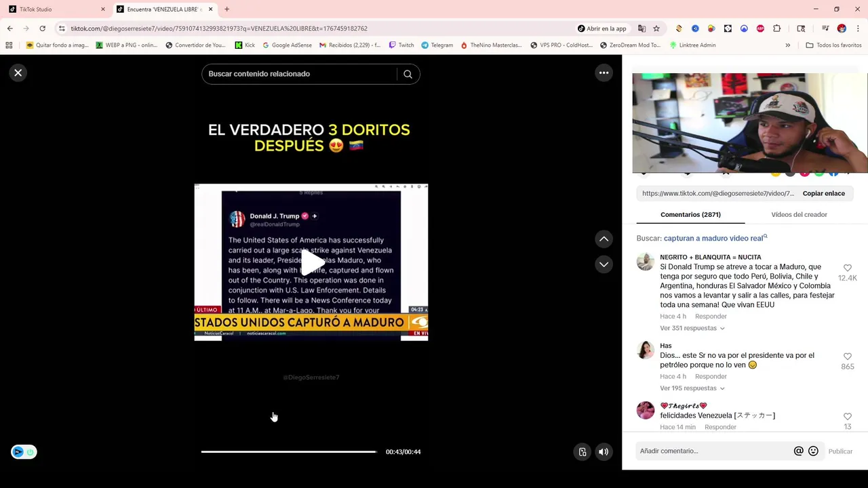This screenshot has width=868, height=488.
Task: Expand Ver 351 respuestas
Action: point(692,328)
